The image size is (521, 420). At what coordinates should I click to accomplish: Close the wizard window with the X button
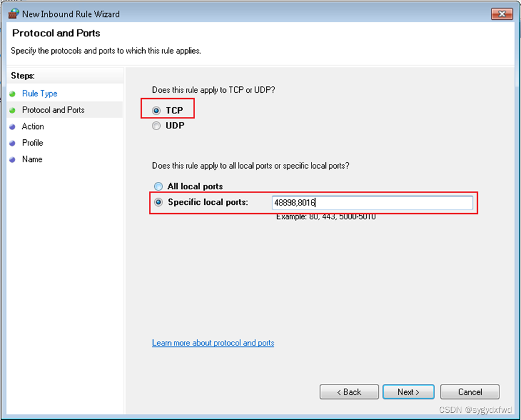(x=502, y=14)
